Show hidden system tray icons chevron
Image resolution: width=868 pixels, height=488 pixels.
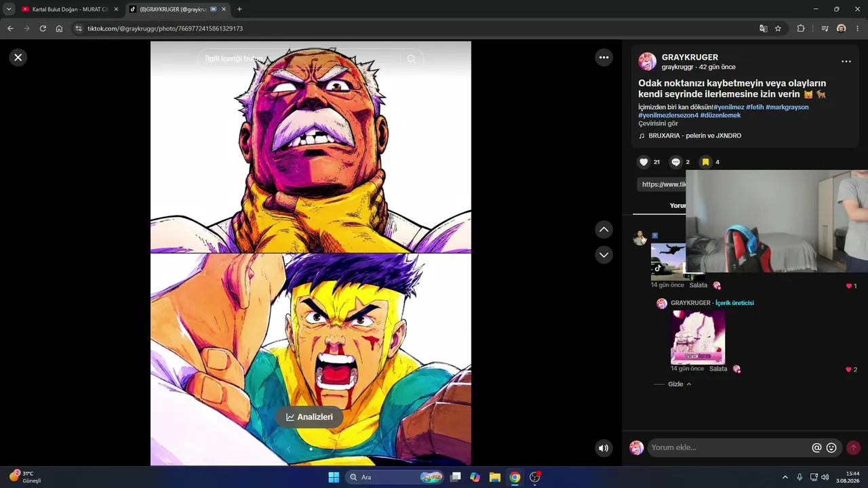tap(785, 477)
